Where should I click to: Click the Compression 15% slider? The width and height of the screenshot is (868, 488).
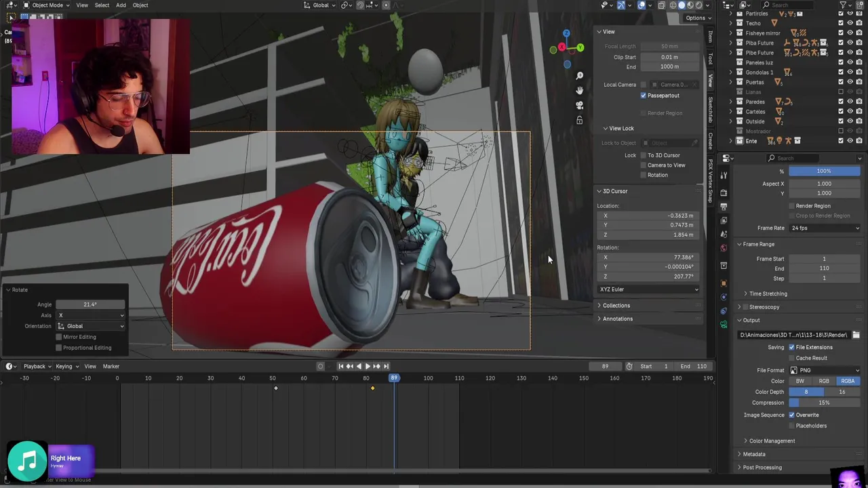tap(824, 403)
